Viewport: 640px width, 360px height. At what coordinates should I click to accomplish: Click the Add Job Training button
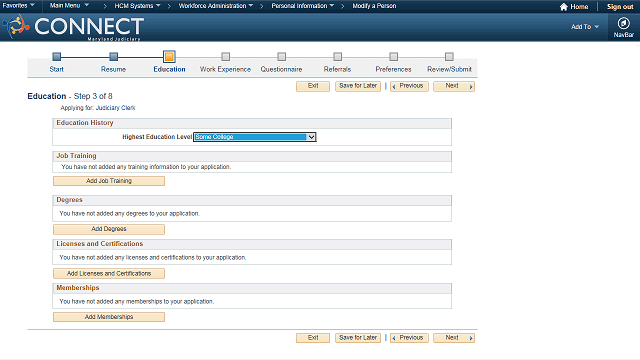[x=109, y=181]
